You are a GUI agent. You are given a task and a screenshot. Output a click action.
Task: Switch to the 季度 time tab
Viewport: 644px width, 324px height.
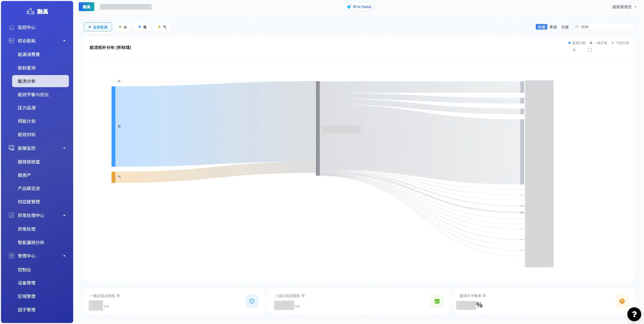pyautogui.click(x=553, y=27)
